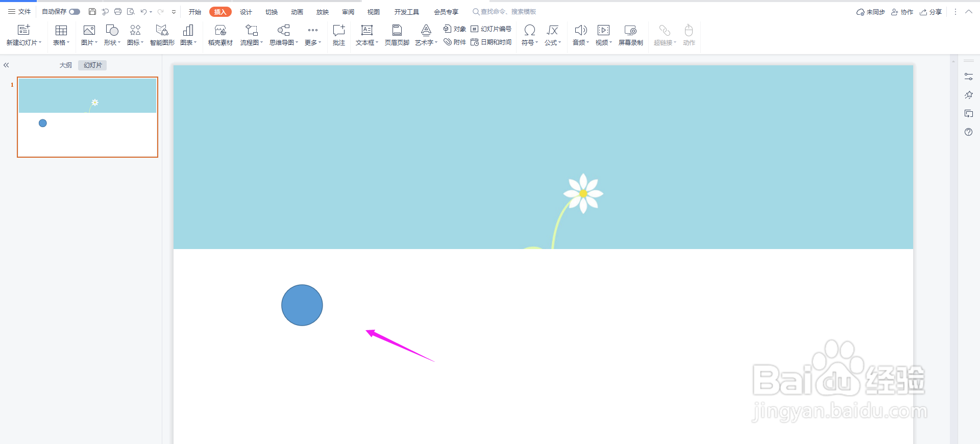Click the 日期和时间 date and time button
Screen dimensions: 980x444
pos(491,42)
